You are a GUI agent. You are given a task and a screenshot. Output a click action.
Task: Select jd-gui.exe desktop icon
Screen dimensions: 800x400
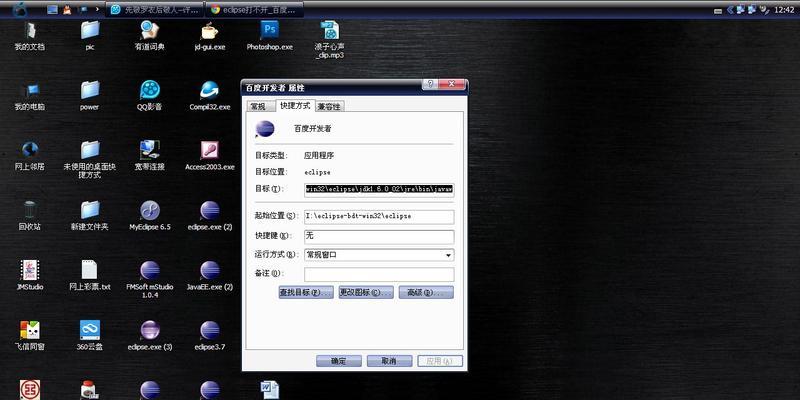[210, 35]
